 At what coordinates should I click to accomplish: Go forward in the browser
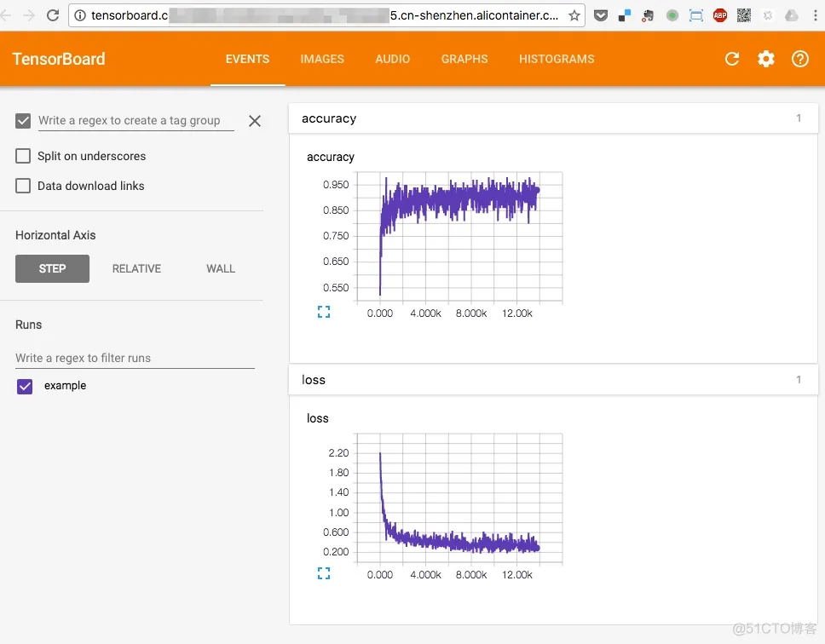tap(29, 15)
